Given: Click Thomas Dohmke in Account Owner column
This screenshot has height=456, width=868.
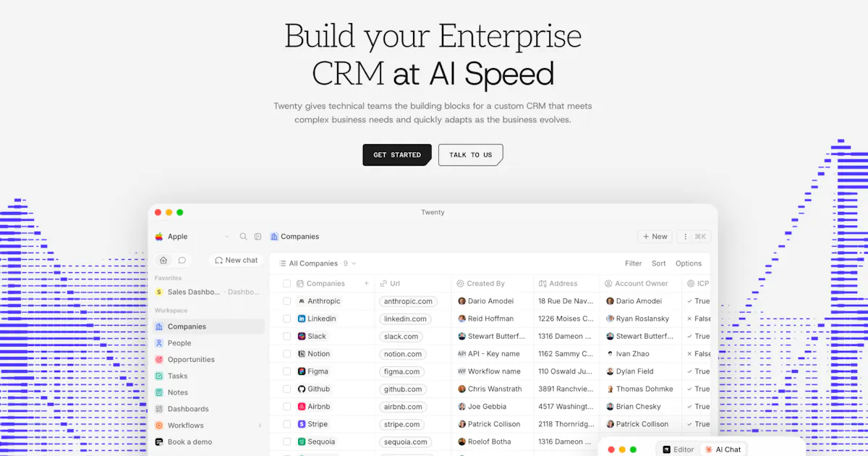Looking at the screenshot, I should 639,389.
